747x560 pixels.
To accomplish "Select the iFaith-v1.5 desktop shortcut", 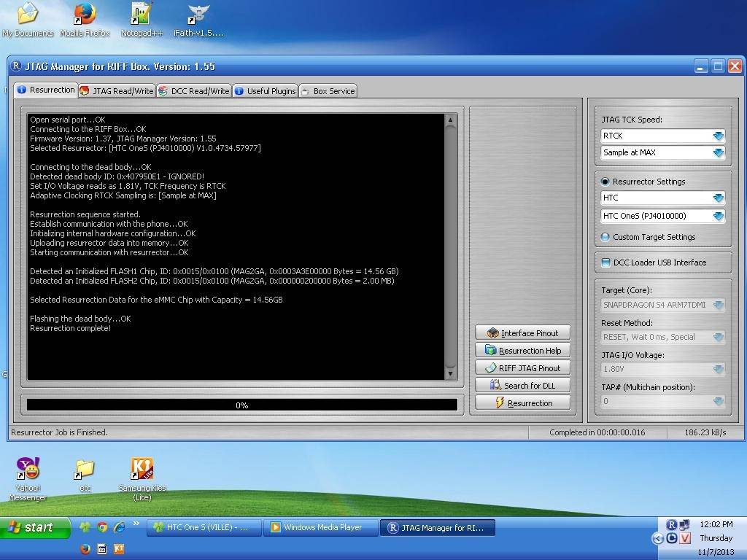I will [198, 19].
